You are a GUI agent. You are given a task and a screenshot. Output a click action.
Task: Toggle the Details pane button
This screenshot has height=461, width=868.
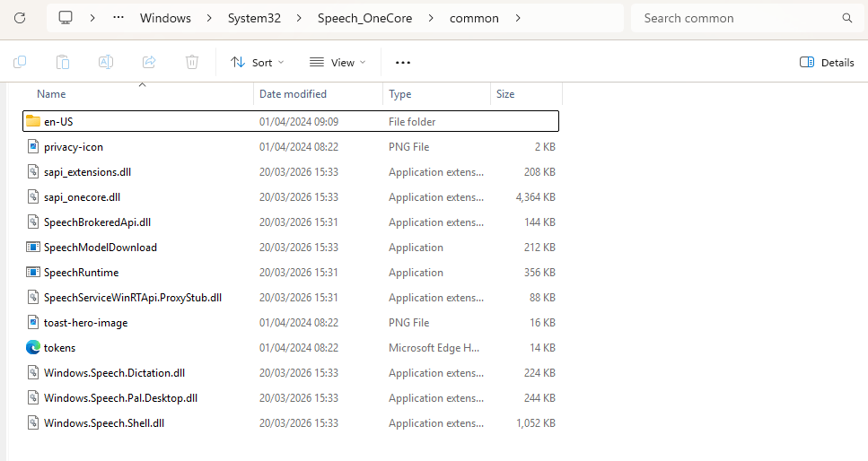pos(827,62)
